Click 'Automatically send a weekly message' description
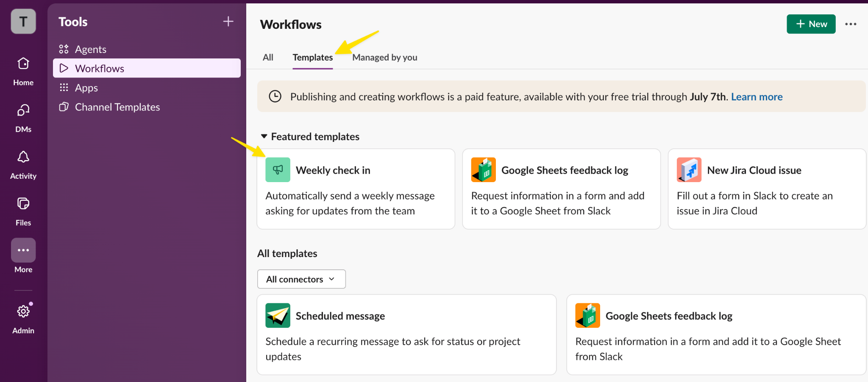This screenshot has height=382, width=868. pos(350,203)
